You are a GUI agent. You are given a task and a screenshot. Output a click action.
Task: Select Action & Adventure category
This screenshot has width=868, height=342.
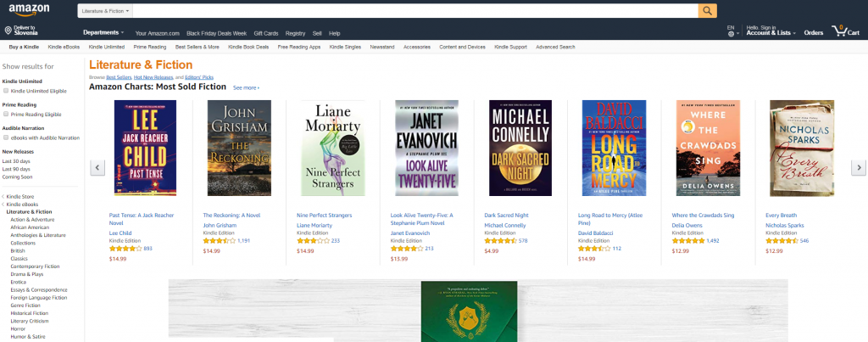point(33,220)
